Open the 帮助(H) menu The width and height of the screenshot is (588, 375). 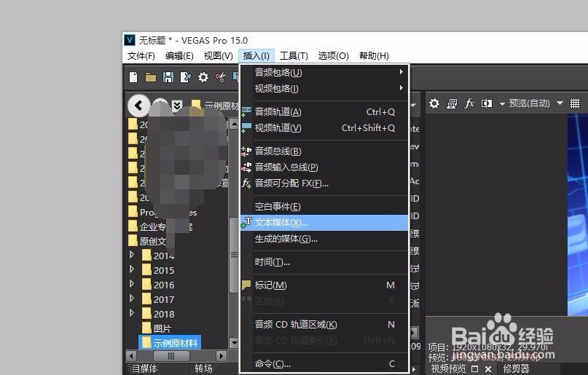pos(374,56)
